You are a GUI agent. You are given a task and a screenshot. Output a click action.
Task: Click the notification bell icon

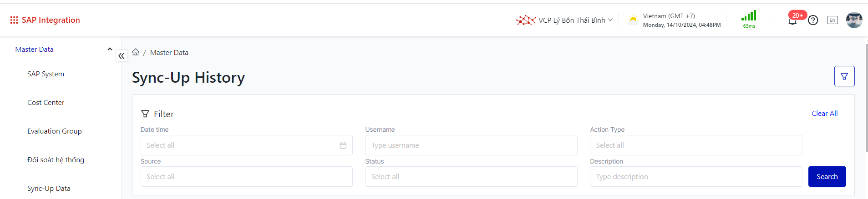(792, 21)
